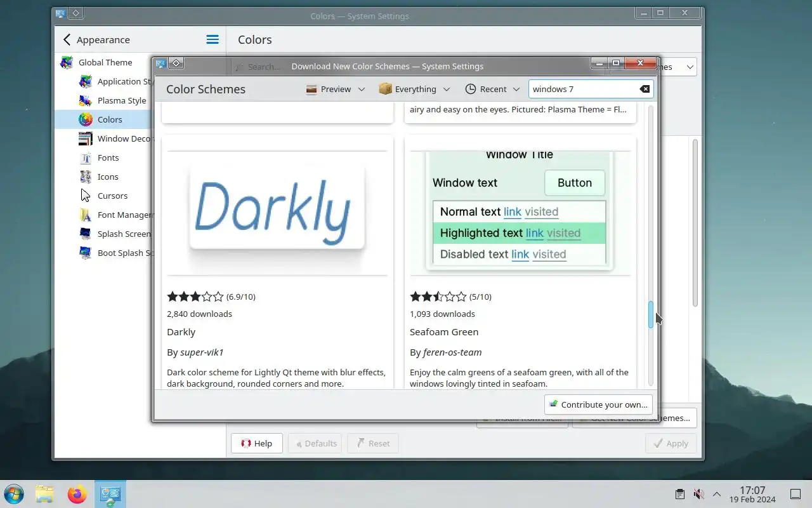Click the 2,840 downloads text
Viewport: 812px width, 508px height.
point(199,314)
